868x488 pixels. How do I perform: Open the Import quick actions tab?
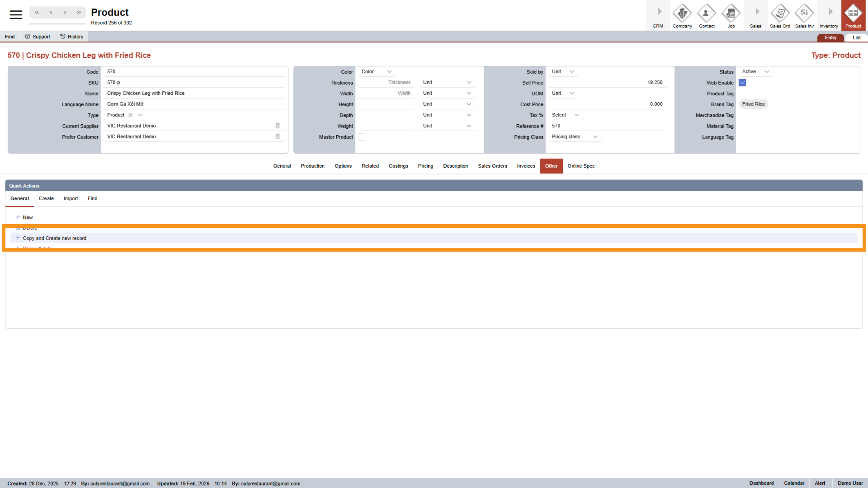[x=71, y=198]
